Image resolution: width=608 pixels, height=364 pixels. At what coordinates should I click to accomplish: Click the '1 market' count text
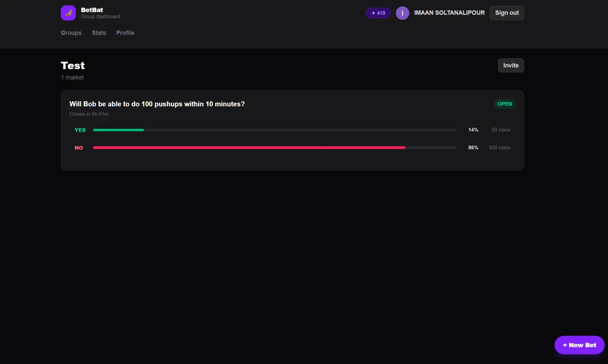coord(72,77)
